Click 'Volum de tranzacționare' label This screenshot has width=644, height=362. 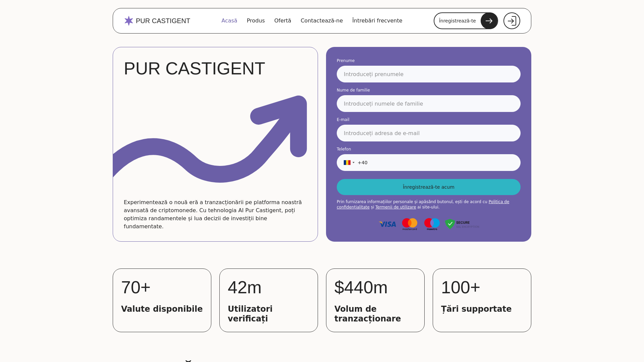click(x=368, y=314)
